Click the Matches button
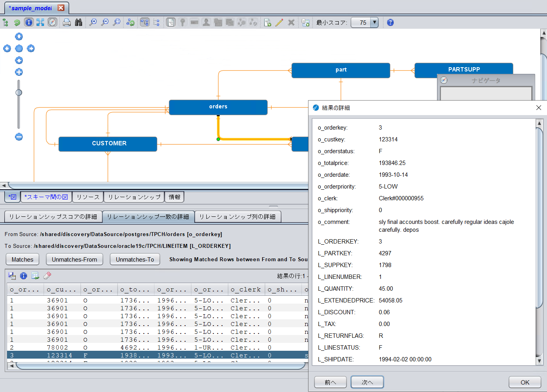This screenshot has height=392, width=547. [22, 259]
